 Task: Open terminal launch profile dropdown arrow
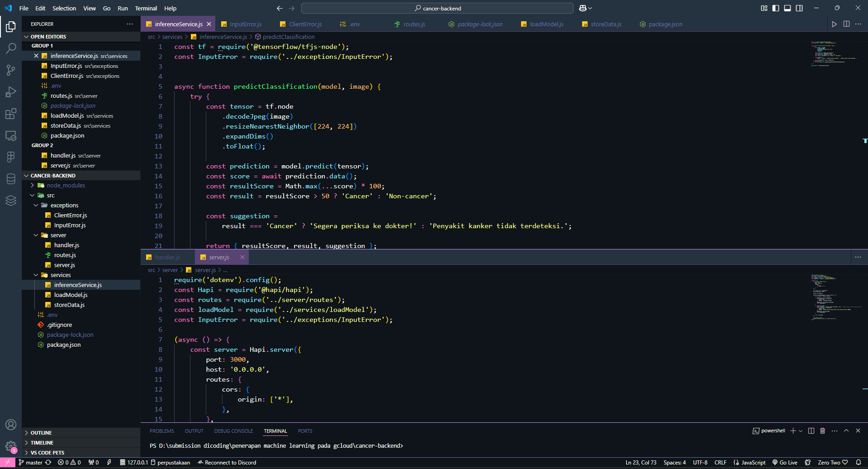click(801, 431)
